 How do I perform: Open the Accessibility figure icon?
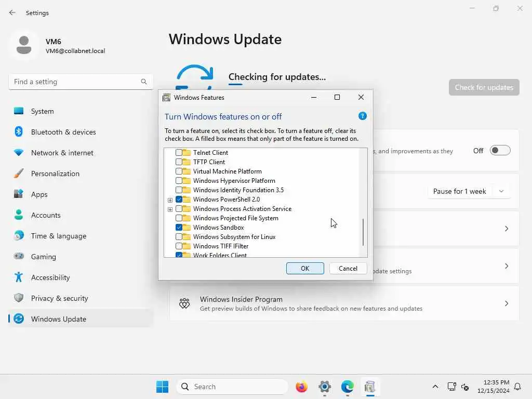coord(19,277)
